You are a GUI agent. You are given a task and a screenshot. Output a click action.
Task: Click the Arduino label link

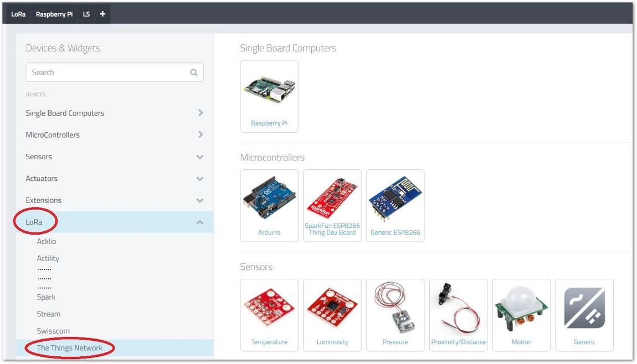[x=269, y=232]
